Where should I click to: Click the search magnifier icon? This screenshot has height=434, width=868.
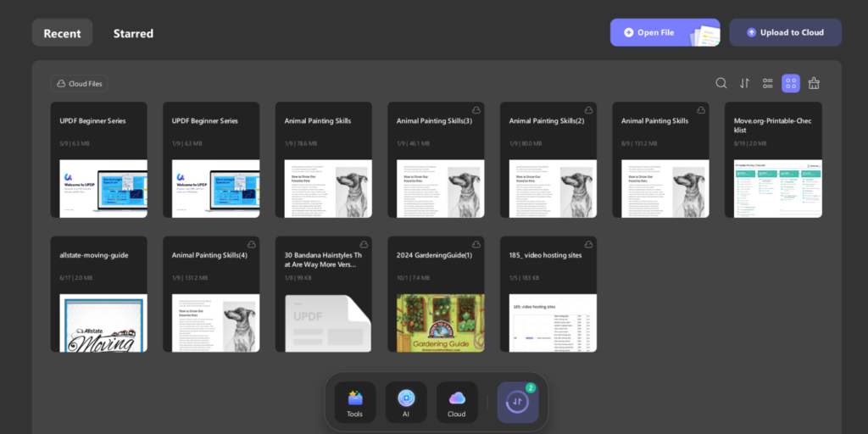721,83
